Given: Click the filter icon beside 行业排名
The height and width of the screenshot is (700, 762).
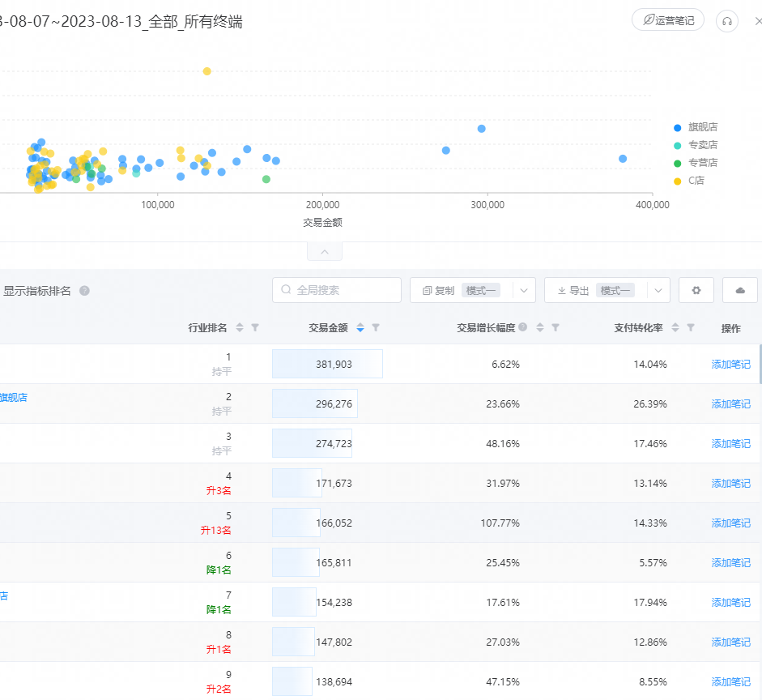Looking at the screenshot, I should 255,328.
